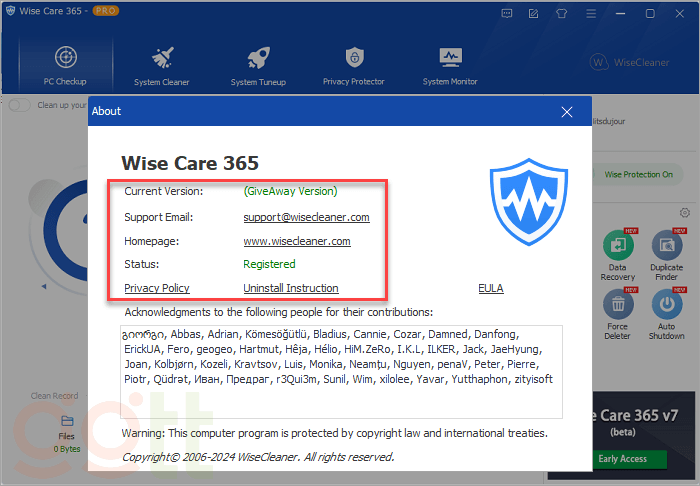Click the support@wisecleaner.com email link
700x486 pixels.
pos(306,217)
